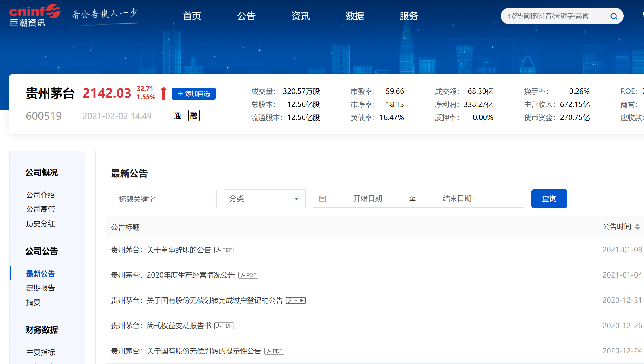Click the 查询 button
644x364 pixels.
549,198
